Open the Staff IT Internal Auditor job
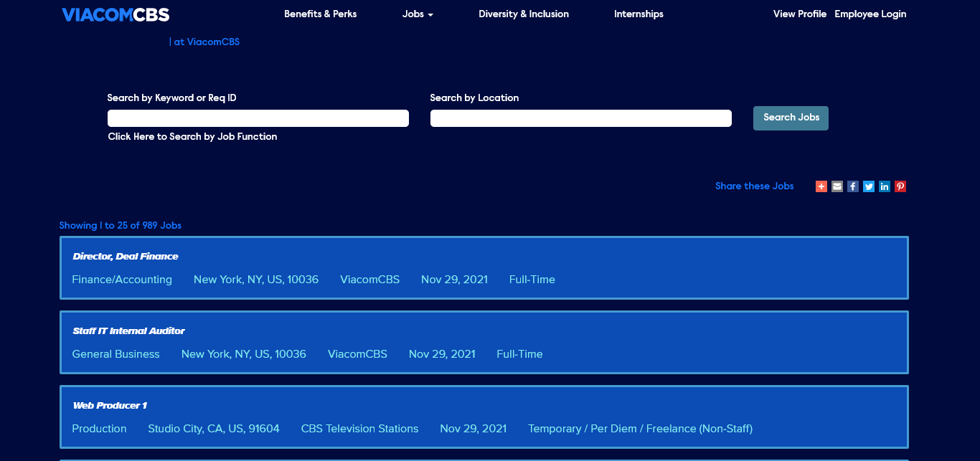This screenshot has height=461, width=980. click(129, 331)
